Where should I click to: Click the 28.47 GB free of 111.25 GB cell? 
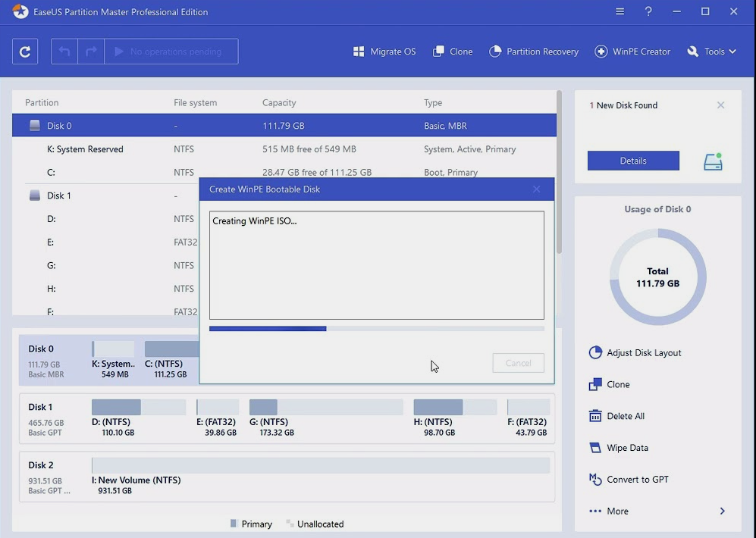(317, 173)
